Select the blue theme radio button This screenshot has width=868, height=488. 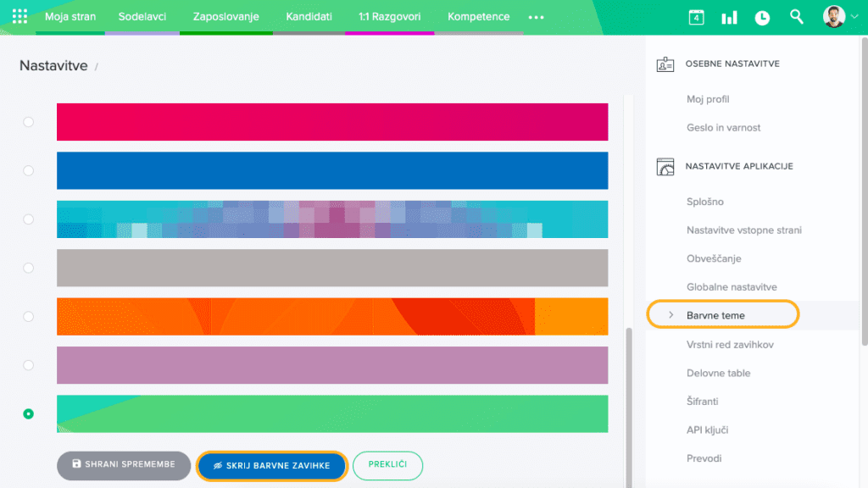click(x=29, y=170)
